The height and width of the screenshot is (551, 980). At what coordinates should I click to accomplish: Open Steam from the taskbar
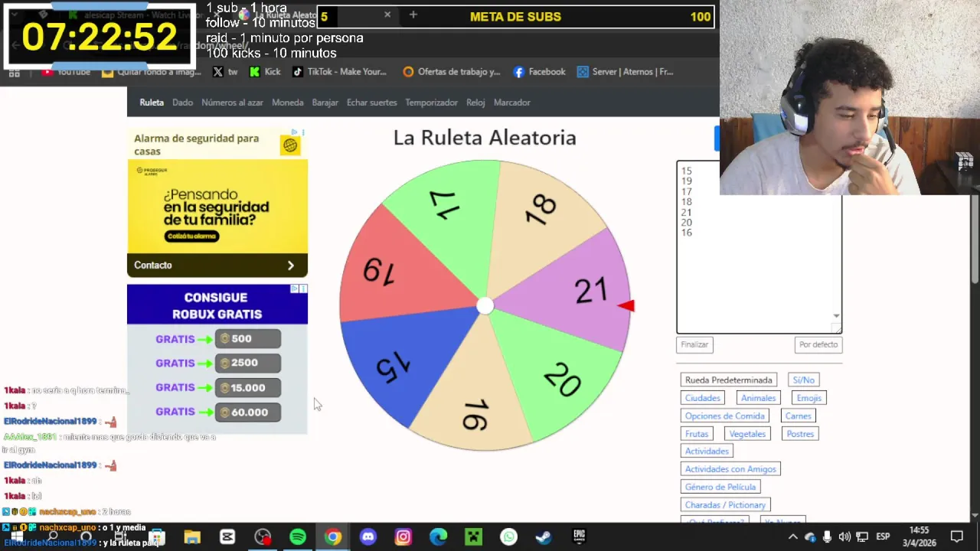pyautogui.click(x=544, y=537)
